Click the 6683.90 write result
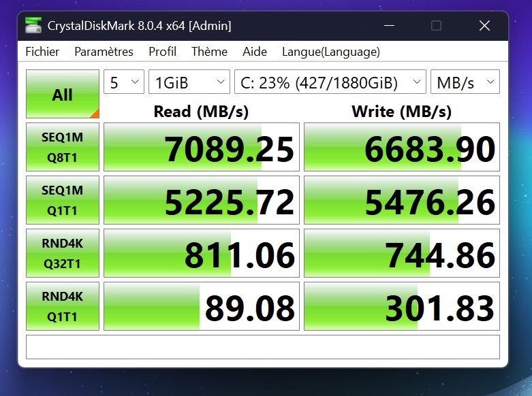 402,147
